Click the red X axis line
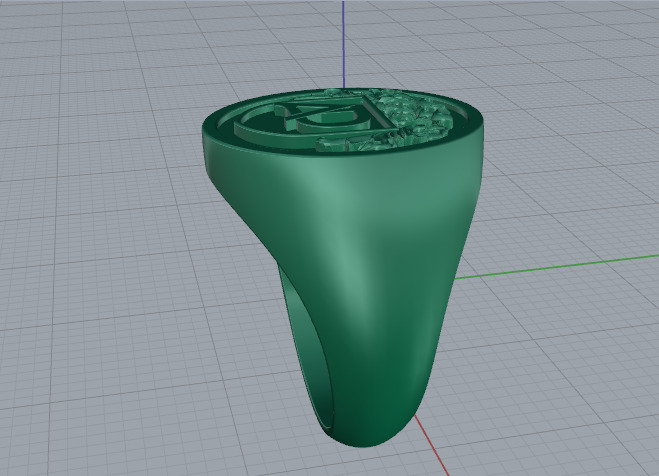This screenshot has height=476, width=659. (x=432, y=446)
